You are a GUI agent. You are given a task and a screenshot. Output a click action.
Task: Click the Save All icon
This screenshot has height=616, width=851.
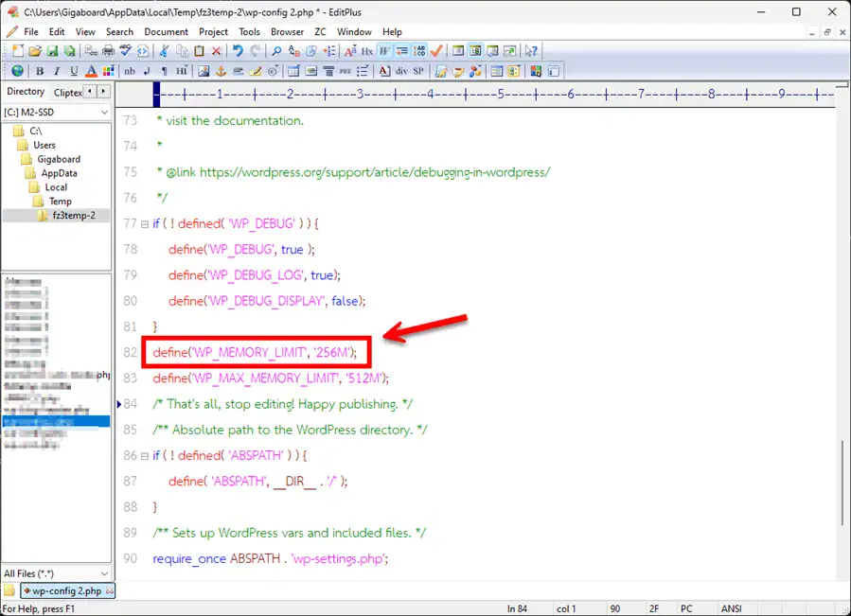69,51
